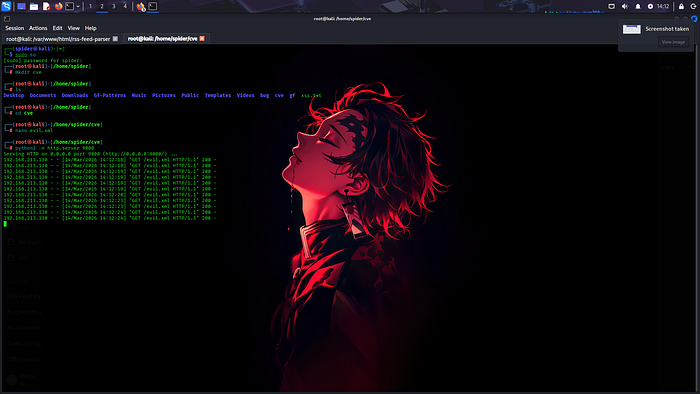Screen dimensions: 700x394
Task: Switch to workspace 3
Action: (113, 6)
